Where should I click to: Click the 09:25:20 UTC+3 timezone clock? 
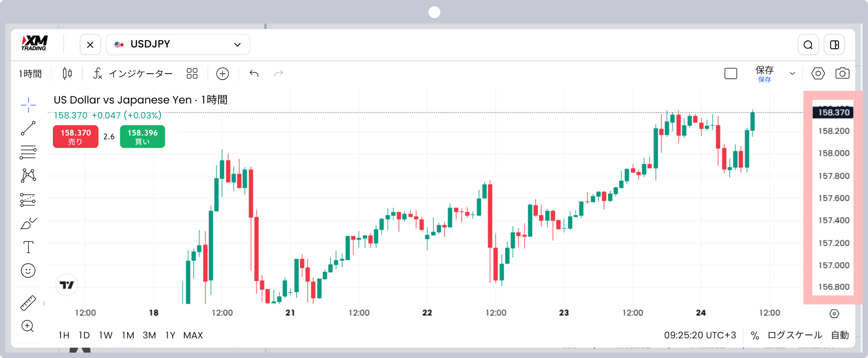[x=700, y=335]
